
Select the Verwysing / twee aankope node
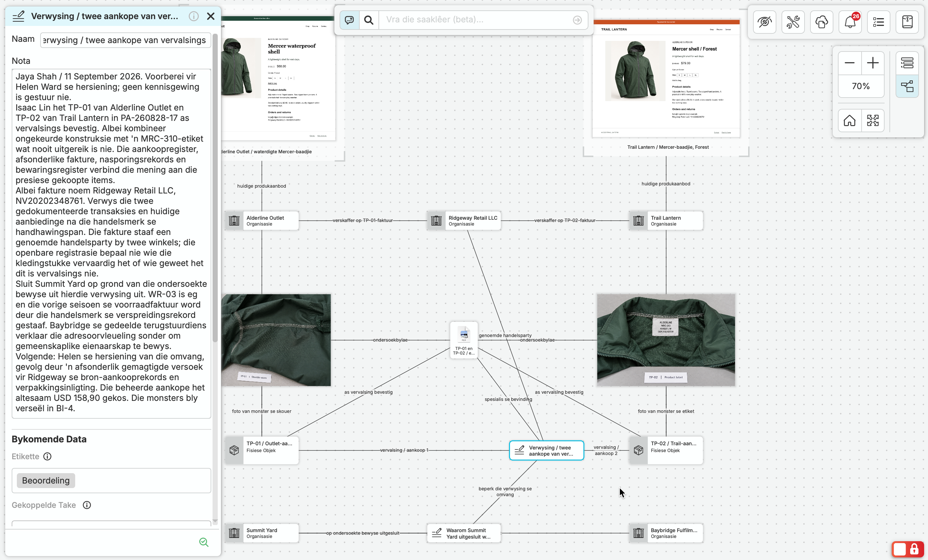click(547, 450)
